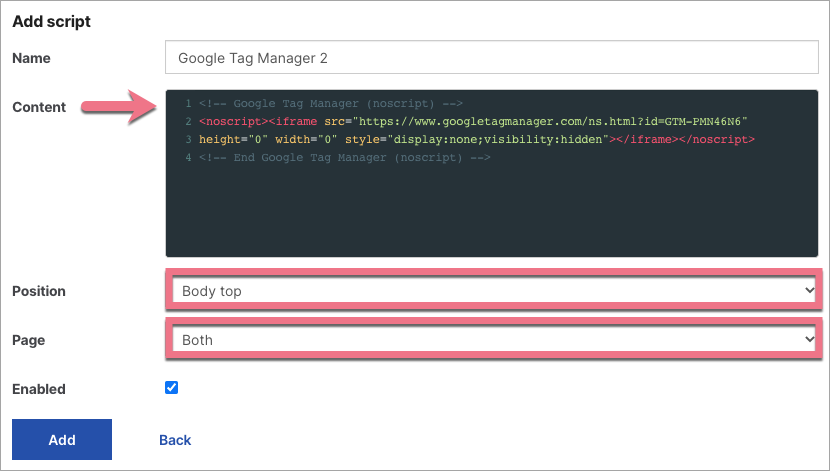The height and width of the screenshot is (471, 830).
Task: Click code line 3 with height and width attributes
Action: [477, 140]
